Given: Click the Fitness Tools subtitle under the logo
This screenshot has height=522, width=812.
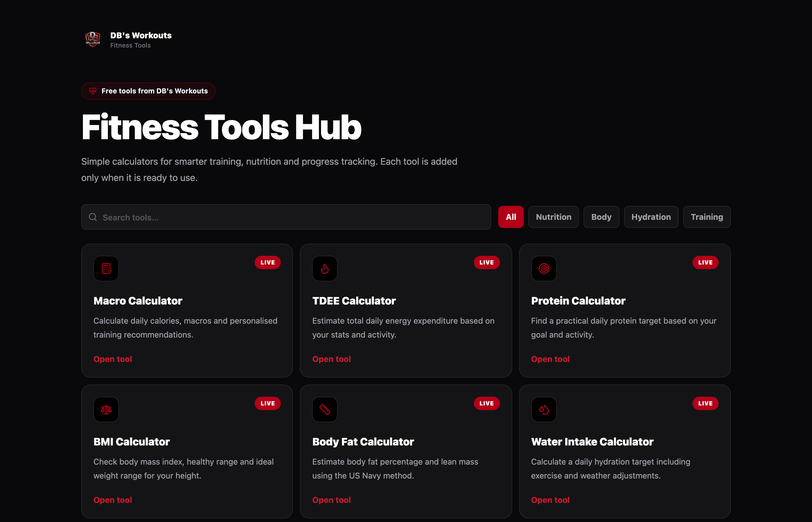Looking at the screenshot, I should [130, 45].
